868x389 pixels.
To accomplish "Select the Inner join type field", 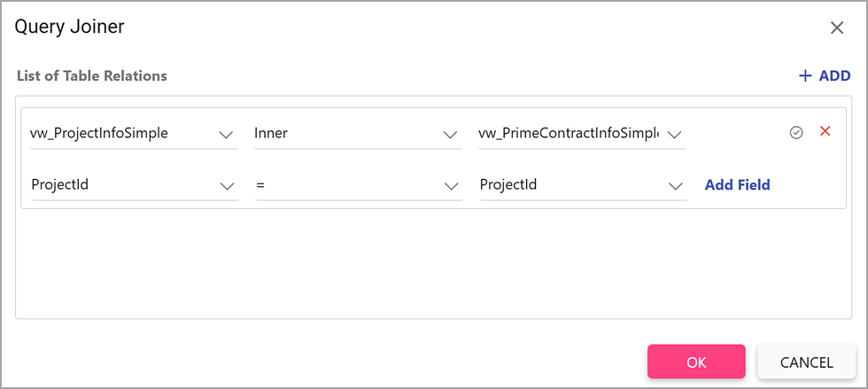I will [358, 134].
